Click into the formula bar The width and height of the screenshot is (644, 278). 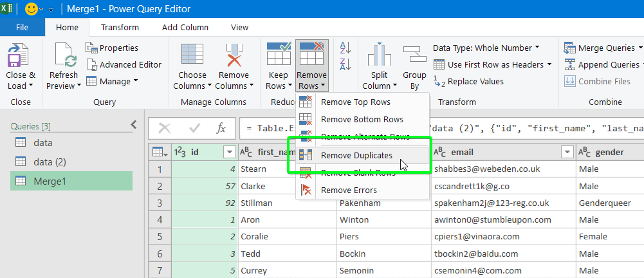(441, 129)
